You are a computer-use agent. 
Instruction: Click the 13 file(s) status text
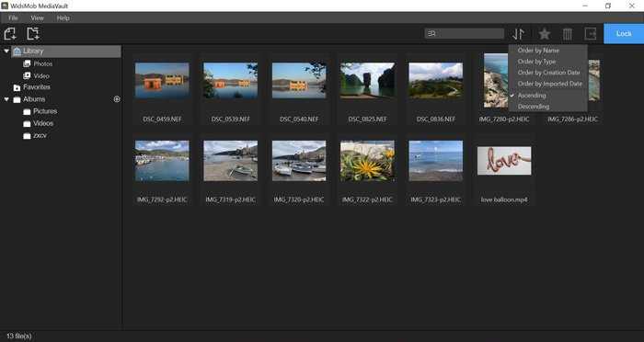pyautogui.click(x=19, y=336)
